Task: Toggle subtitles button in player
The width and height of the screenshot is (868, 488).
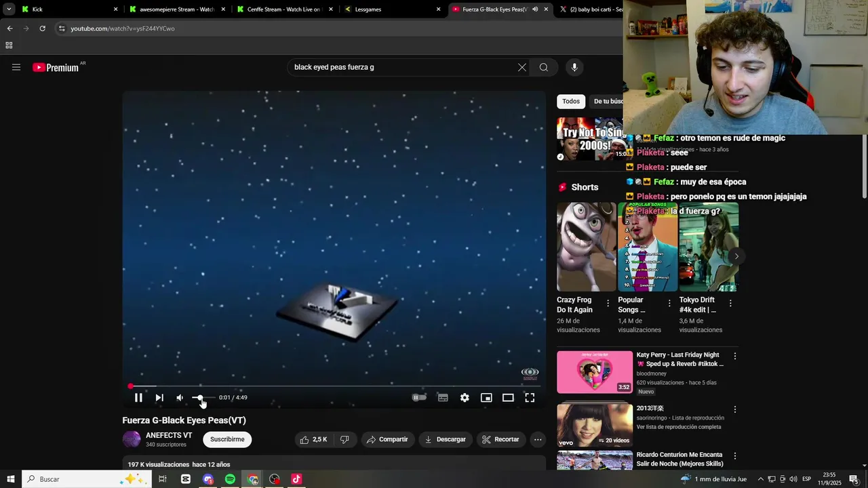Action: [443, 398]
